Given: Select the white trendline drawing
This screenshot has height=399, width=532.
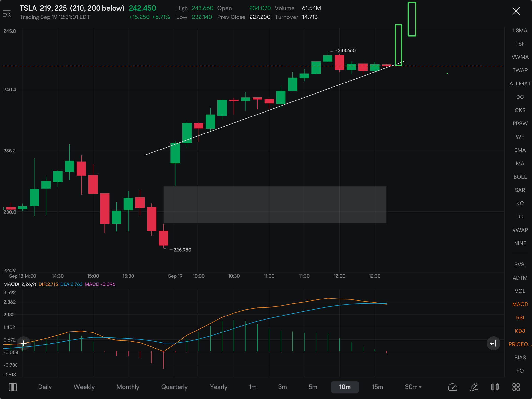Looking at the screenshot, I should (x=275, y=108).
